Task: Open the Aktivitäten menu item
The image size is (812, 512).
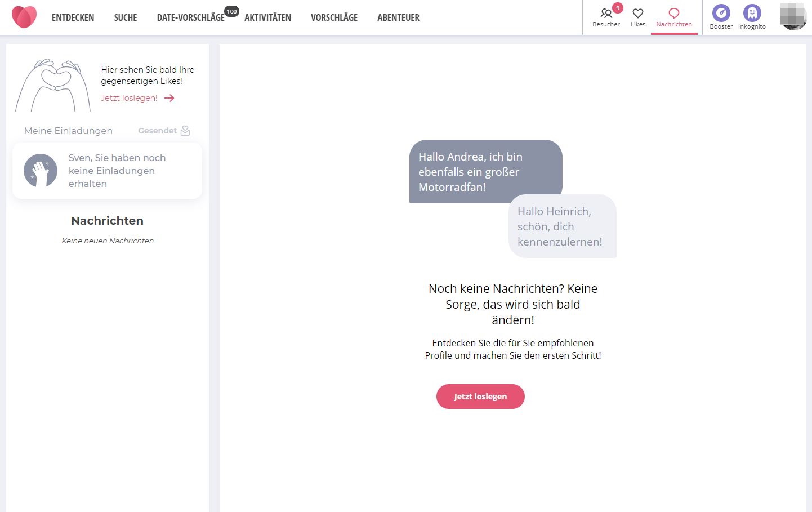Action: coord(267,17)
